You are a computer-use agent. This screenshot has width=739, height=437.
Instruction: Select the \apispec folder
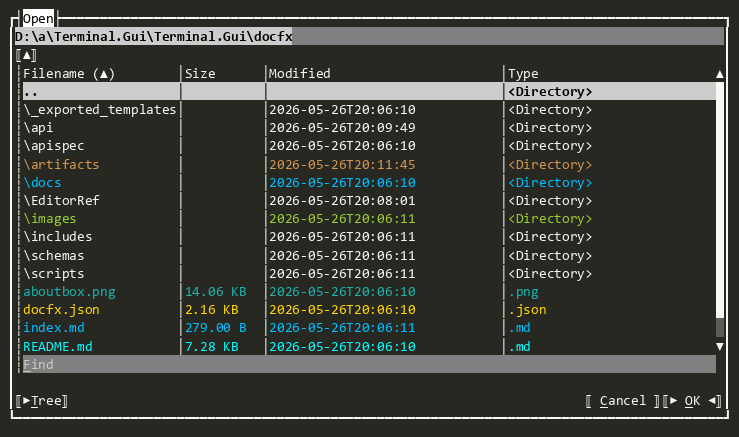tap(54, 146)
